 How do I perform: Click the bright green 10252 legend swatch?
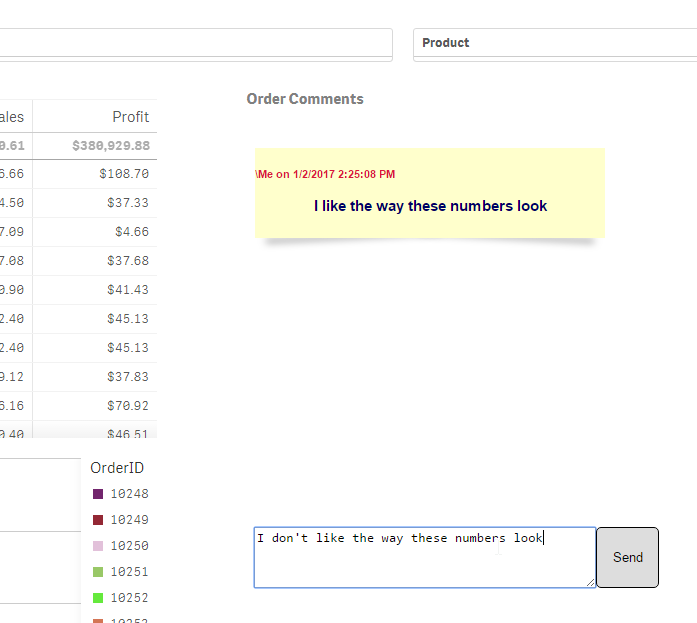(x=98, y=598)
